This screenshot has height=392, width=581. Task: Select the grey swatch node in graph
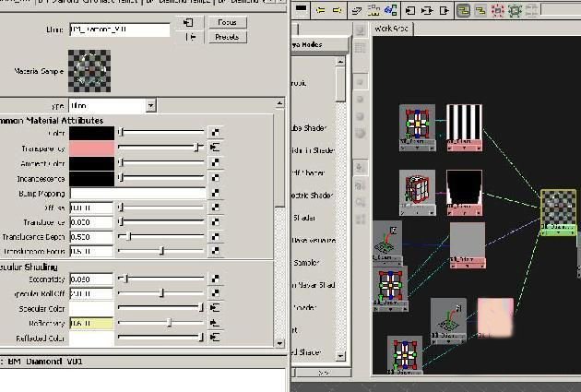point(468,244)
